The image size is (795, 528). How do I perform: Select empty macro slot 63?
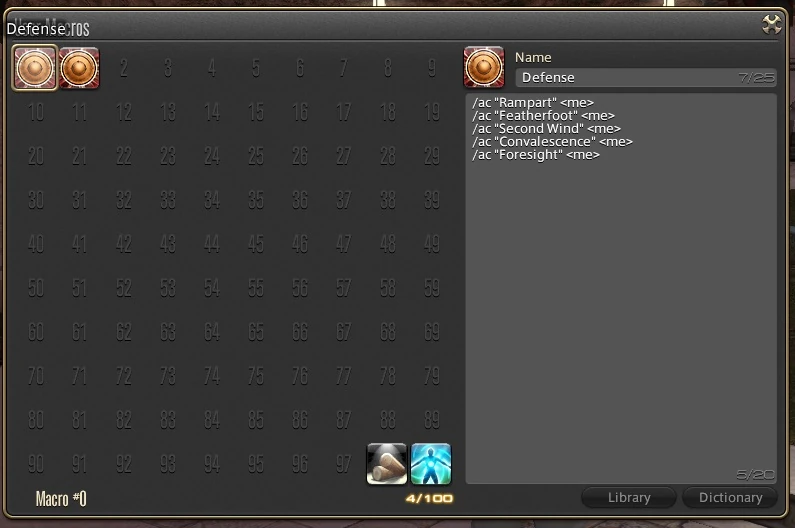pyautogui.click(x=167, y=332)
